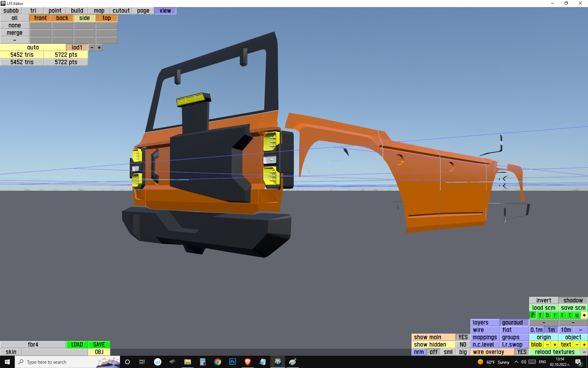Image resolution: width=588 pixels, height=368 pixels.
Task: Decrease LOD level with minus button
Action: [92, 48]
